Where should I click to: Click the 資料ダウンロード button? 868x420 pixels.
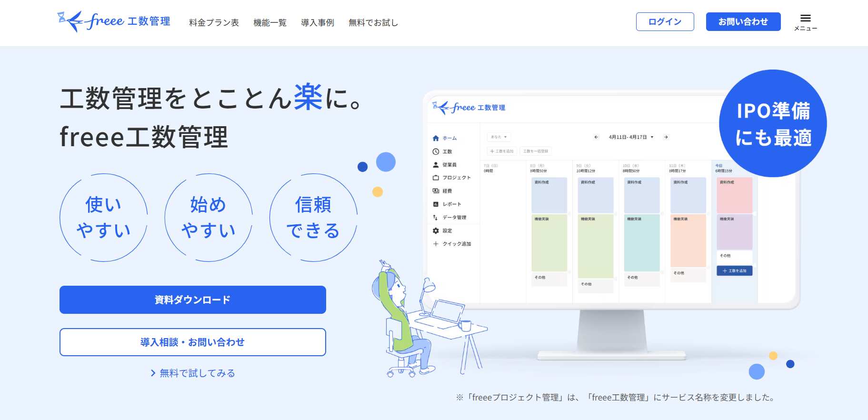point(193,300)
